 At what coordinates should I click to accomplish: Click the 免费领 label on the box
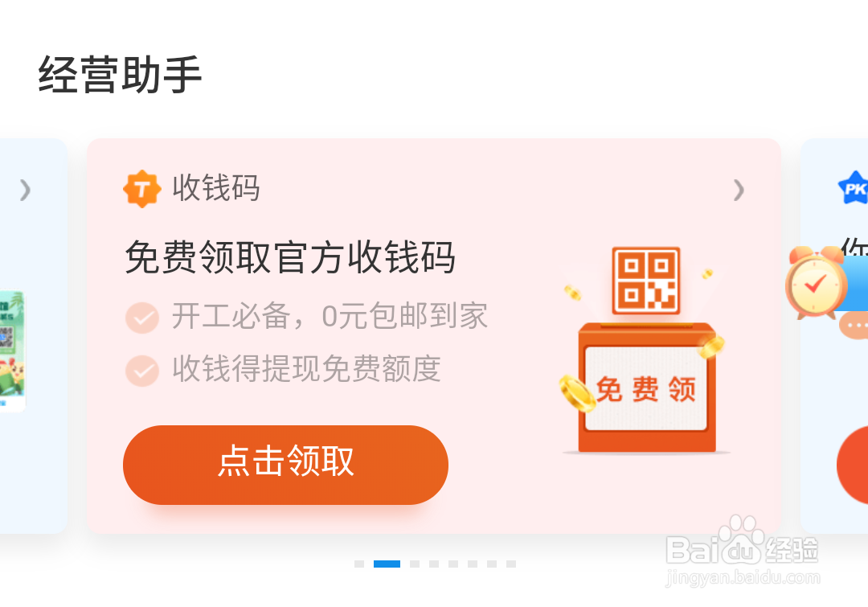pyautogui.click(x=645, y=389)
